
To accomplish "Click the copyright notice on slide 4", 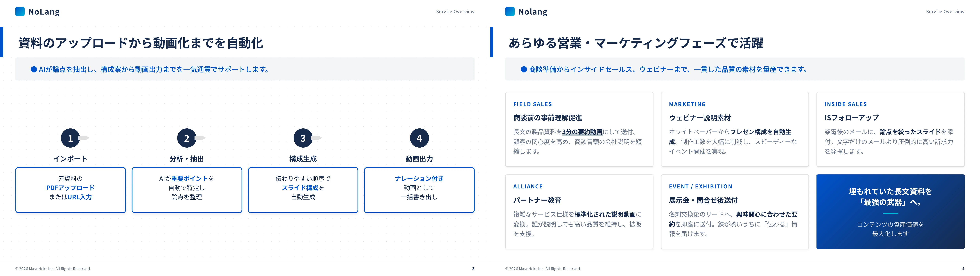I will [x=543, y=269].
